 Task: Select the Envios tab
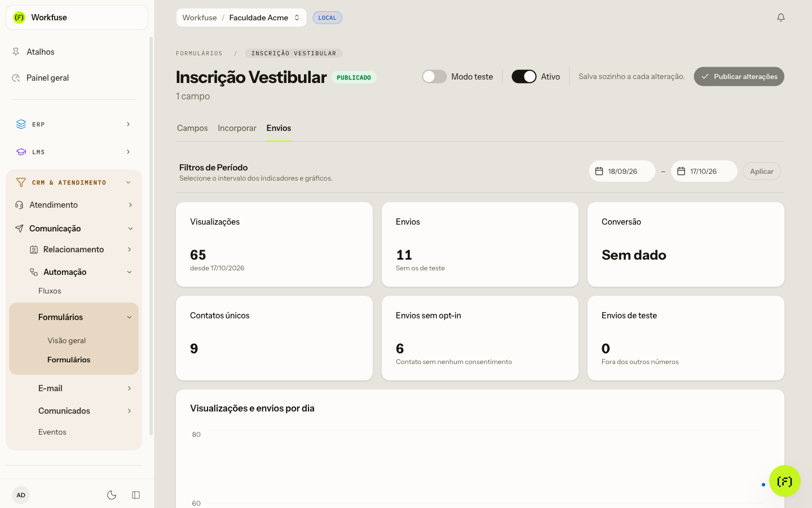[x=279, y=128]
